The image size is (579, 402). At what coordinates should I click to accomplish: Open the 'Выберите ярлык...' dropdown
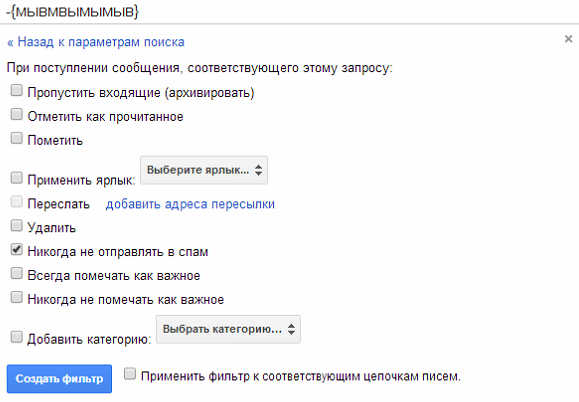click(x=204, y=170)
